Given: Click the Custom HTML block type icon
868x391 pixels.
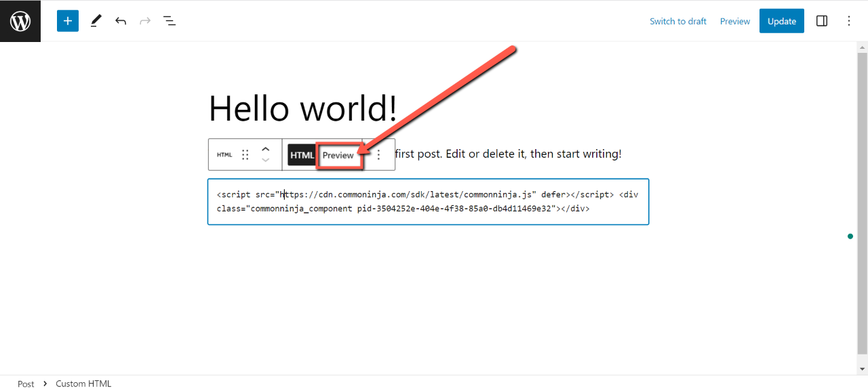Looking at the screenshot, I should point(224,155).
